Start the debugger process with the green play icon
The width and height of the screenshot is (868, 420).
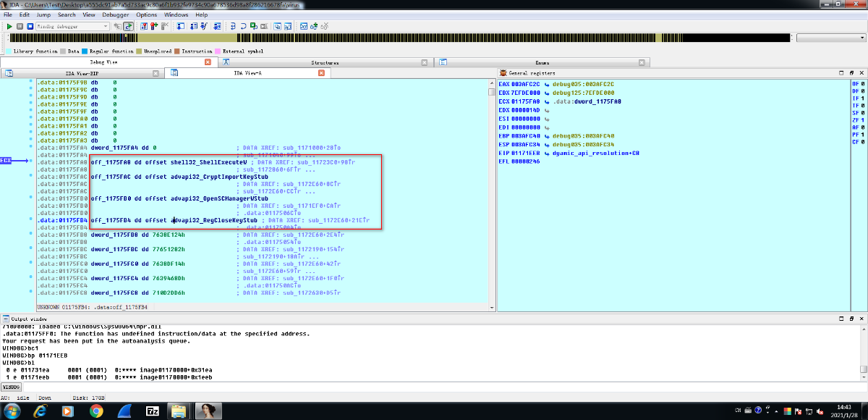[9, 26]
